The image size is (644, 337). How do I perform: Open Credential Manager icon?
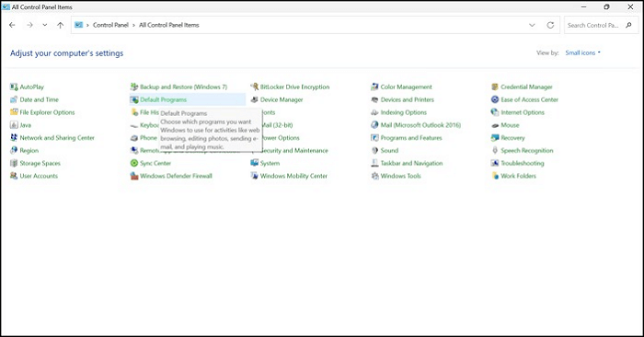495,87
